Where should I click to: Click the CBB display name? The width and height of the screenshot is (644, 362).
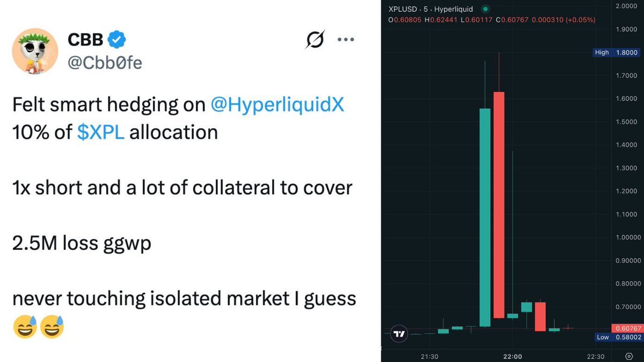click(85, 40)
